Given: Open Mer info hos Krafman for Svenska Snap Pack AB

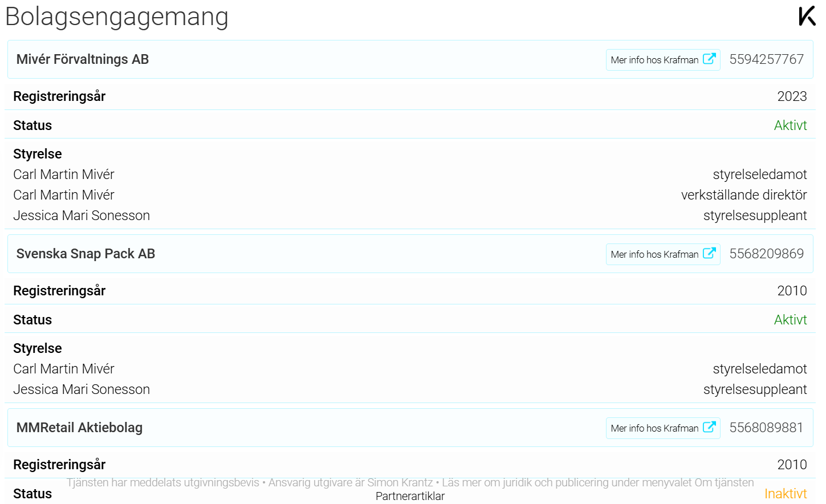Looking at the screenshot, I should (x=663, y=254).
